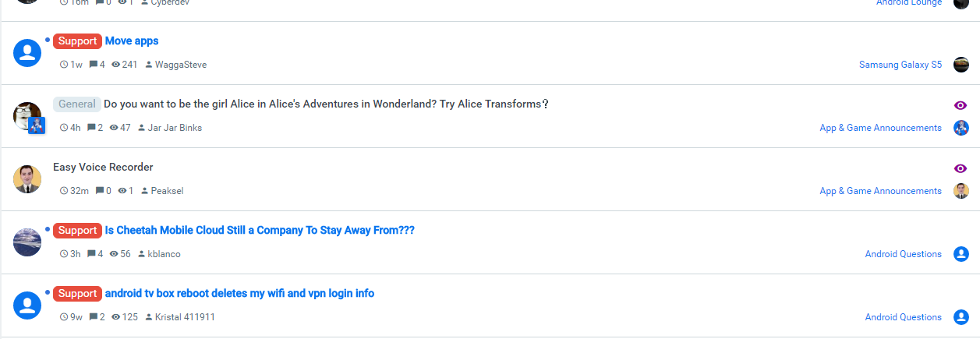Go to Samsung Galaxy S5 forum
The width and height of the screenshot is (980, 339).
[900, 65]
